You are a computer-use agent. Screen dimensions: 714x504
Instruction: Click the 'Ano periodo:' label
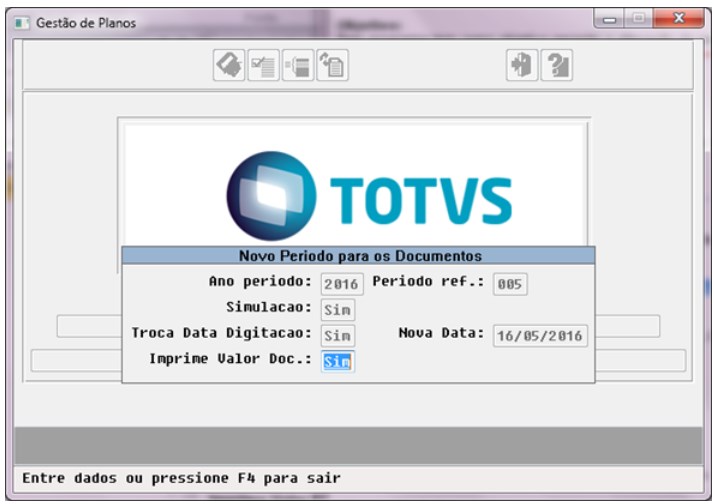260,281
